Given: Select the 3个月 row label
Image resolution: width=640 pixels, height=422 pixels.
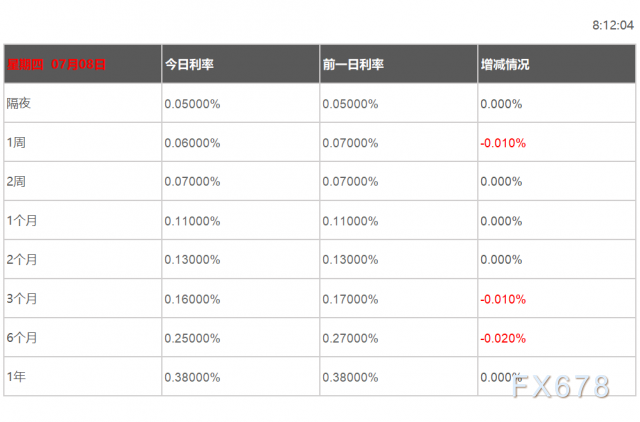Looking at the screenshot, I should tap(22, 298).
